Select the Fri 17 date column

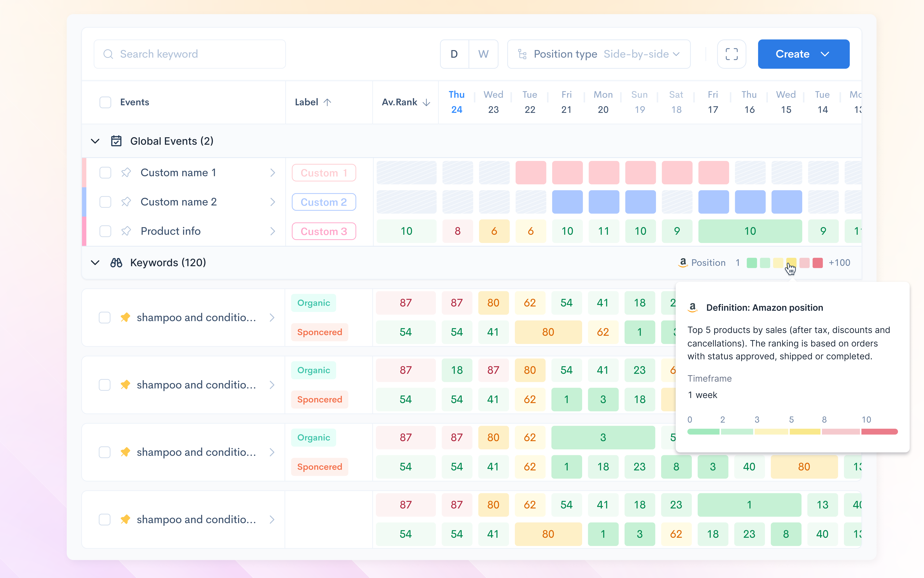click(713, 102)
